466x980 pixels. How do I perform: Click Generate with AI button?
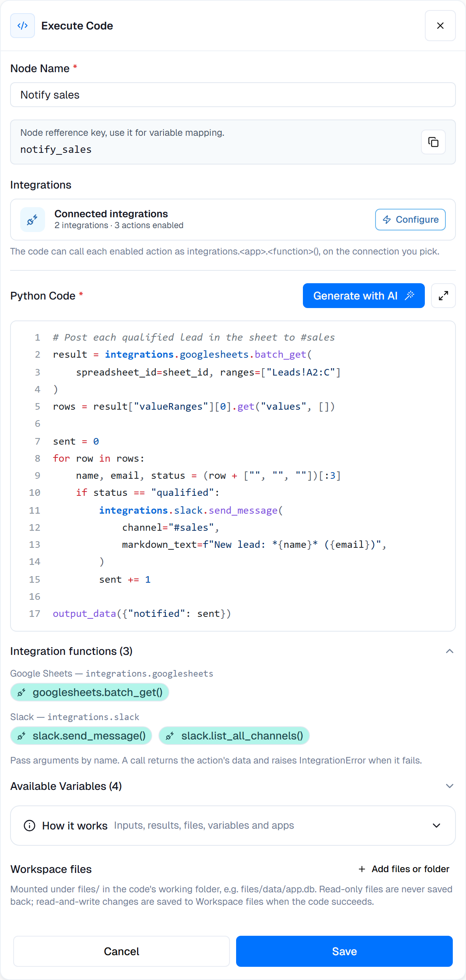pos(364,296)
